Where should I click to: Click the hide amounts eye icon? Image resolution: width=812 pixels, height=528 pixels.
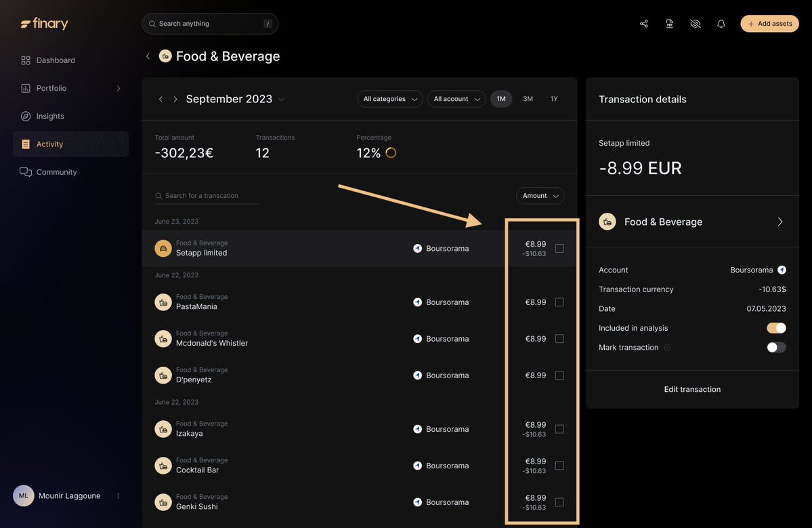695,24
